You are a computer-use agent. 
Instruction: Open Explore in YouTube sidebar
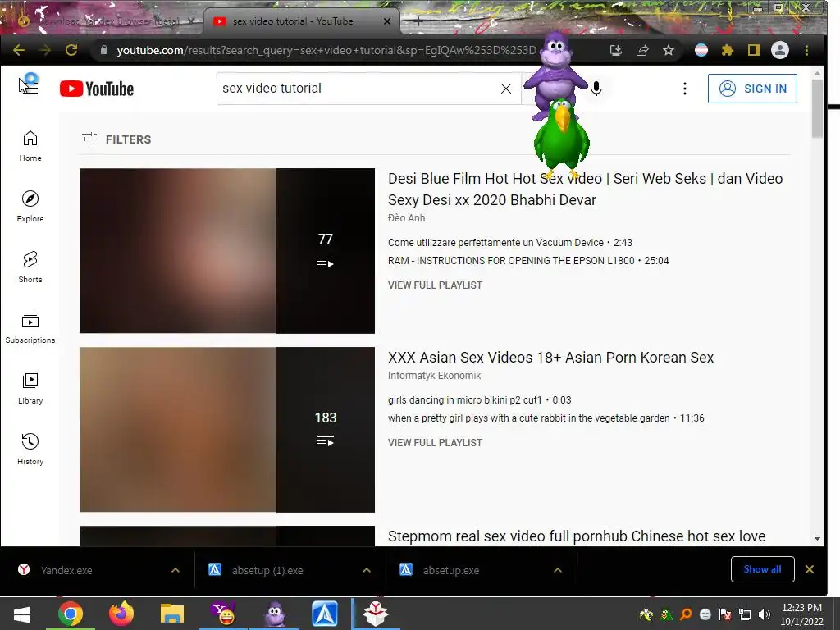(30, 206)
